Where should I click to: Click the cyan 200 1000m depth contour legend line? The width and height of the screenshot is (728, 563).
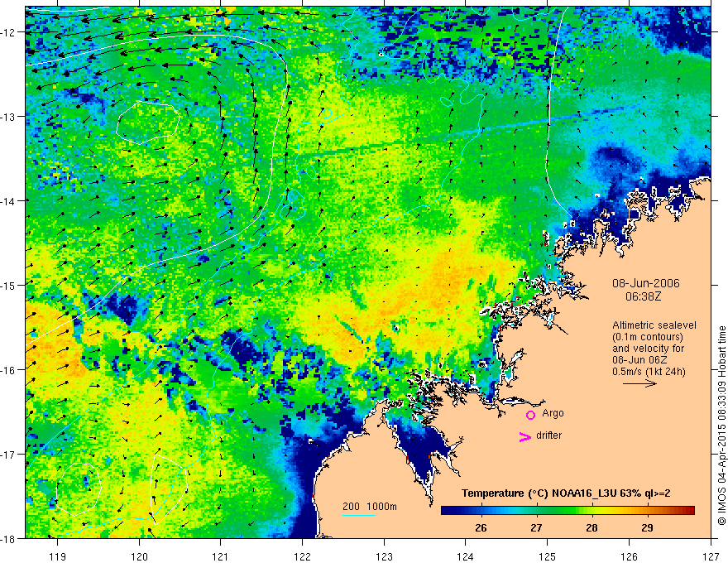pos(359,515)
